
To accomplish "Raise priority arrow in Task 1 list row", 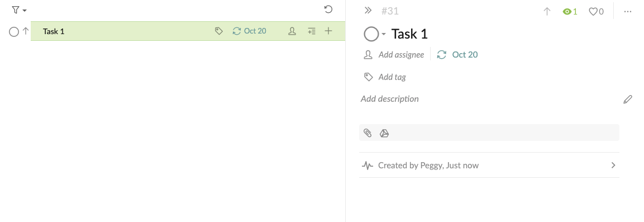I will [x=26, y=31].
